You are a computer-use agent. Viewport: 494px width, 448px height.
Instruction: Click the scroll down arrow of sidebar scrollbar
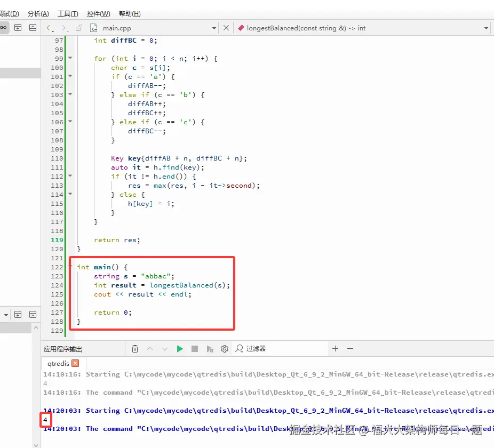pos(36,445)
